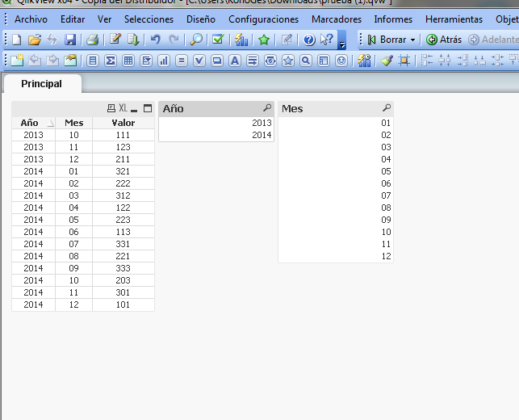The height and width of the screenshot is (420, 519).
Task: Open the Edit Script editor icon
Action: pyautogui.click(x=115, y=40)
